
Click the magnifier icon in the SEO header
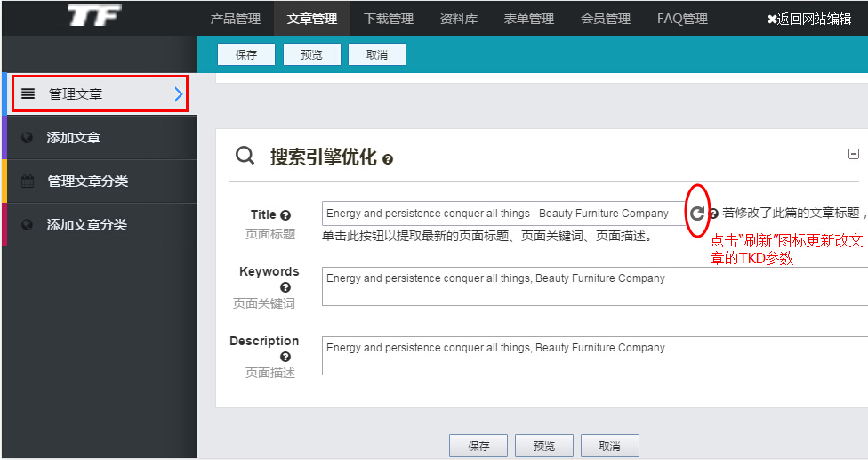pos(245,157)
